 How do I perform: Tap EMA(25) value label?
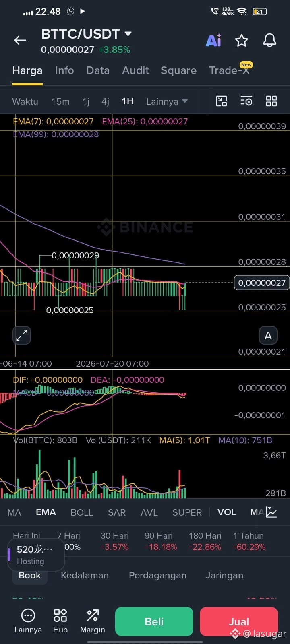coord(145,121)
